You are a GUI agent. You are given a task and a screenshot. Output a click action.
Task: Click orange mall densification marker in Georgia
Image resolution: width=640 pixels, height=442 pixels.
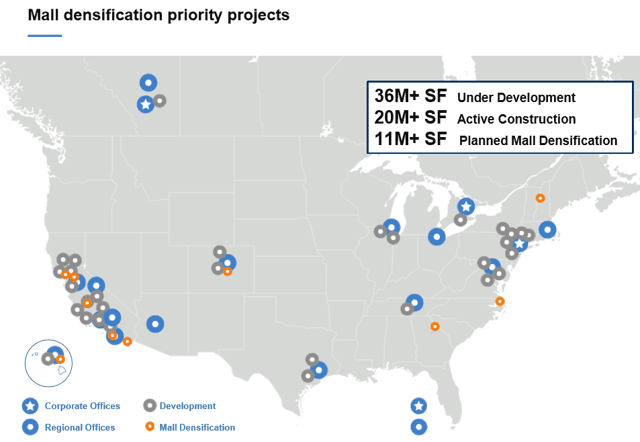pos(435,327)
